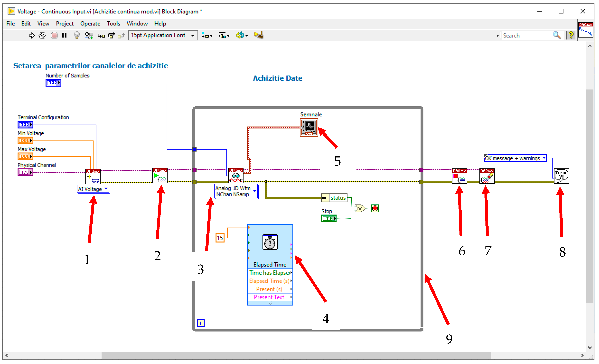Click the context help question button
This screenshot has width=599, height=364.
[571, 36]
